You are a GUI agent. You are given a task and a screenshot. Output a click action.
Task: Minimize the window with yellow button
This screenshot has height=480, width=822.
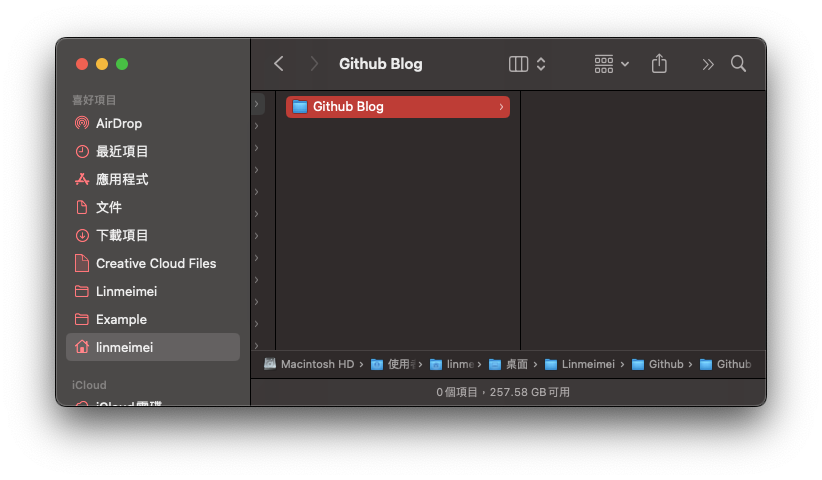(x=102, y=64)
